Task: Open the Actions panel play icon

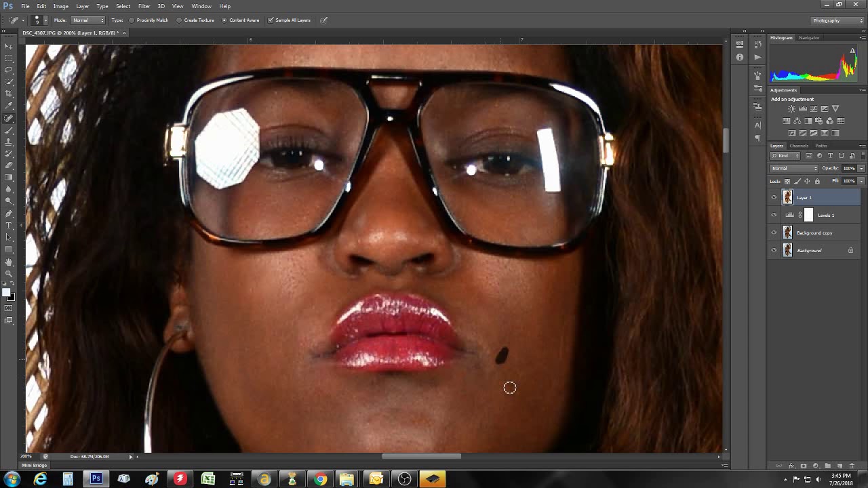Action: pos(757,57)
